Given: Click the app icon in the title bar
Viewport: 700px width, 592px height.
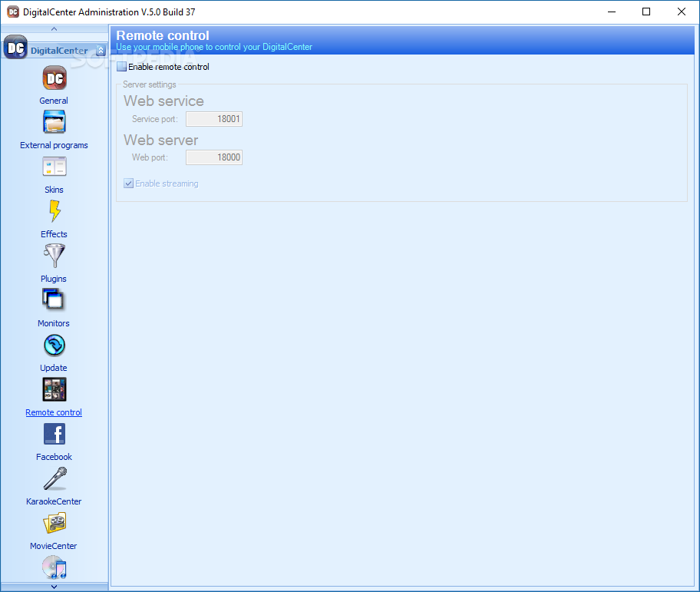Looking at the screenshot, I should 13,12.
